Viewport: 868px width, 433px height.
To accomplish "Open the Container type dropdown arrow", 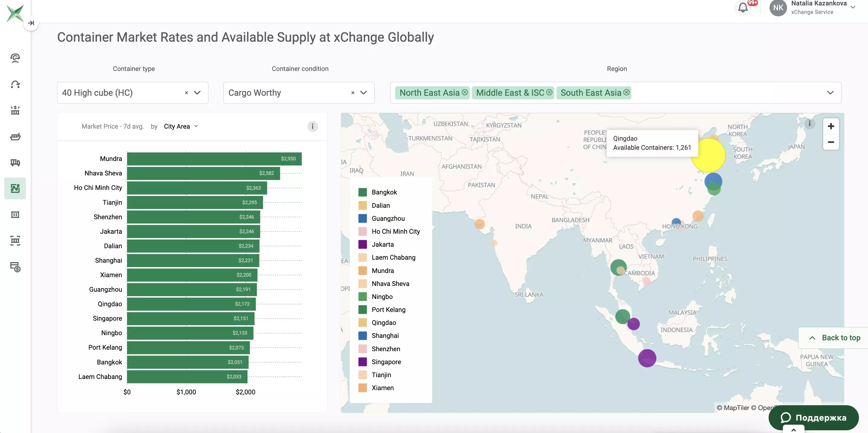I will click(198, 93).
